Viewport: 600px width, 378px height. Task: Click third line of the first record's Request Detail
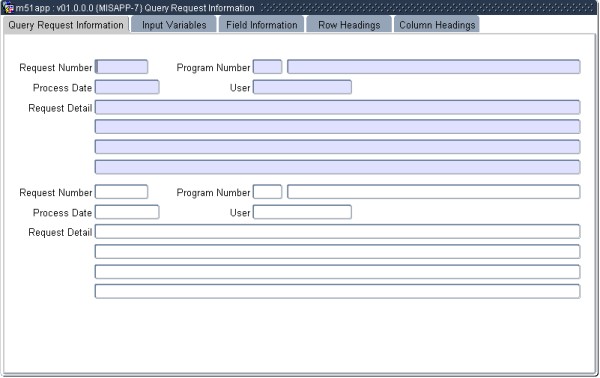click(338, 147)
